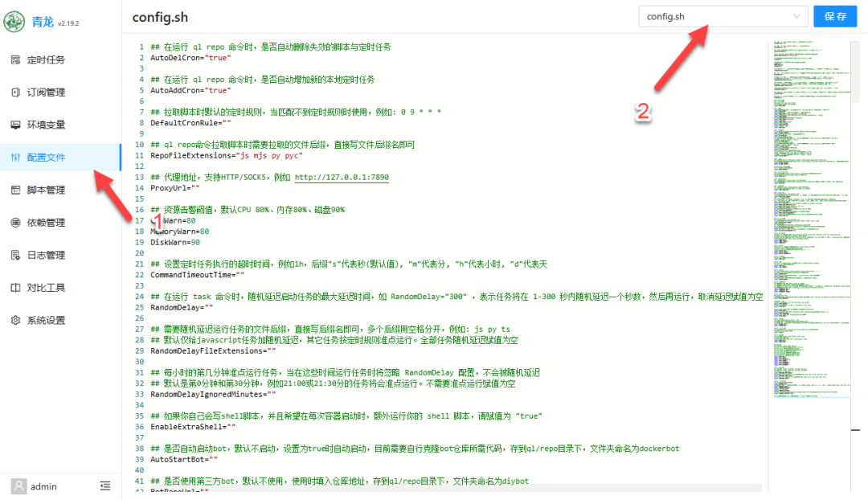The image size is (868, 500).
Task: Click the 脚本管理 sidebar icon
Action: tap(15, 190)
